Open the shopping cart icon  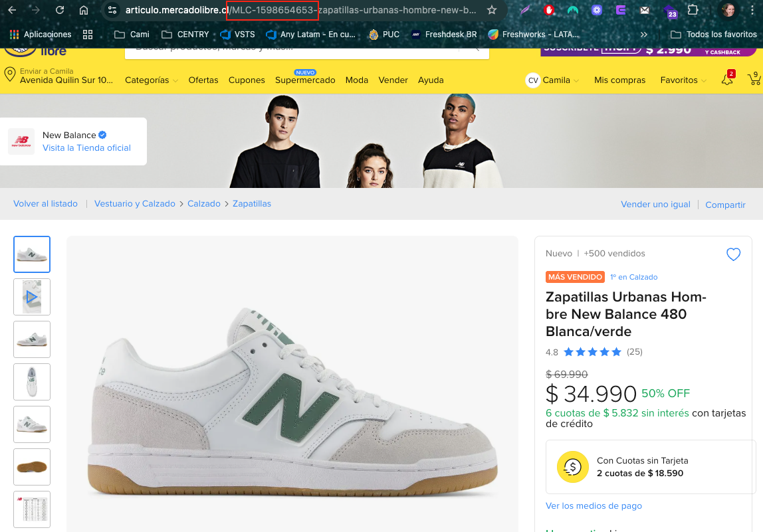pyautogui.click(x=754, y=79)
